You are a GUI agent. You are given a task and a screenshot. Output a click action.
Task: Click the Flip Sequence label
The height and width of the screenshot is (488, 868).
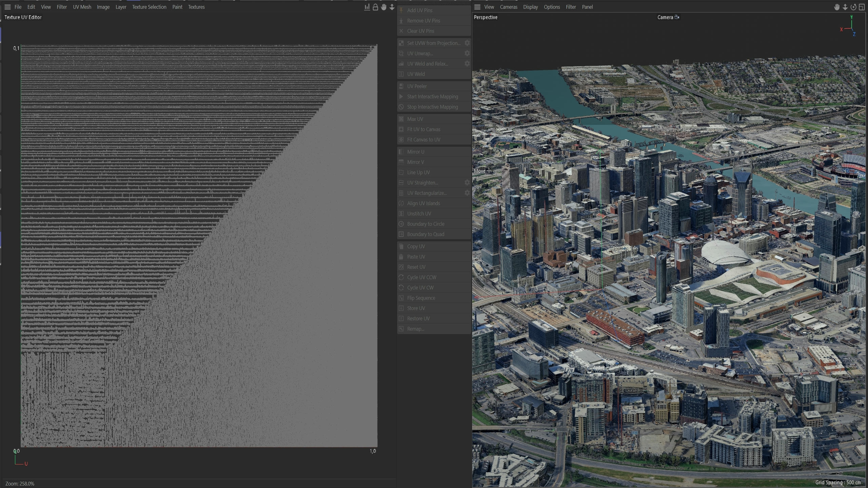click(x=421, y=298)
